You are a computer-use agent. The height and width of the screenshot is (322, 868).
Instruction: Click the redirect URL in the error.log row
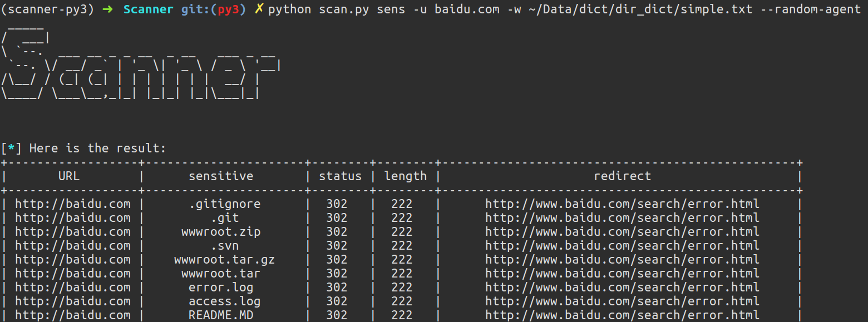point(622,288)
